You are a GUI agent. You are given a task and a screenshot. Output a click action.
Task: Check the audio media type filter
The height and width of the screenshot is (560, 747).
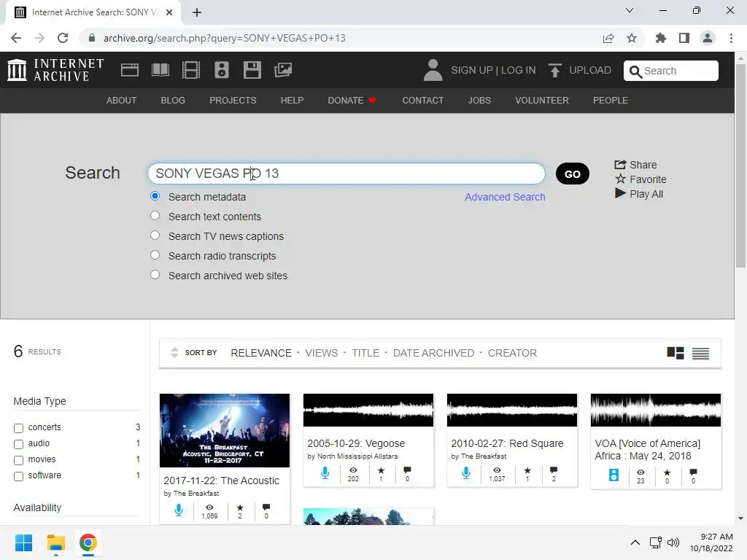[18, 444]
